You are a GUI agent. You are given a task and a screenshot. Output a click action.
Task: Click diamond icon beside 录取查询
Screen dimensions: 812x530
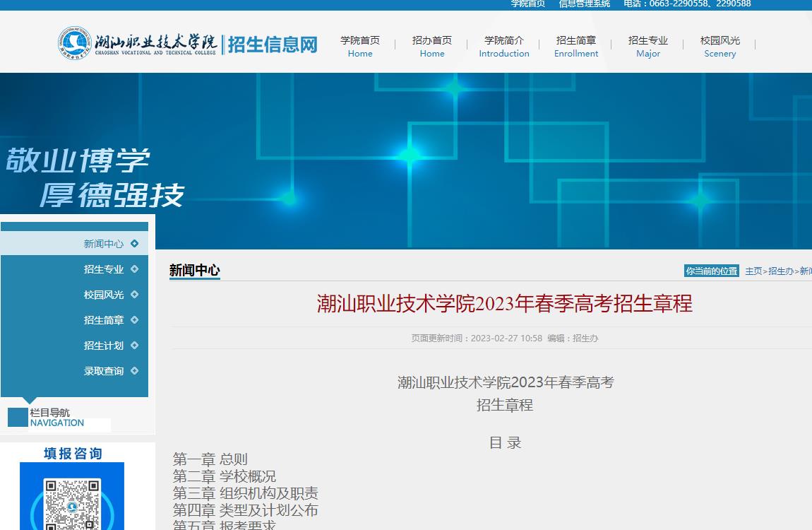pyautogui.click(x=135, y=370)
